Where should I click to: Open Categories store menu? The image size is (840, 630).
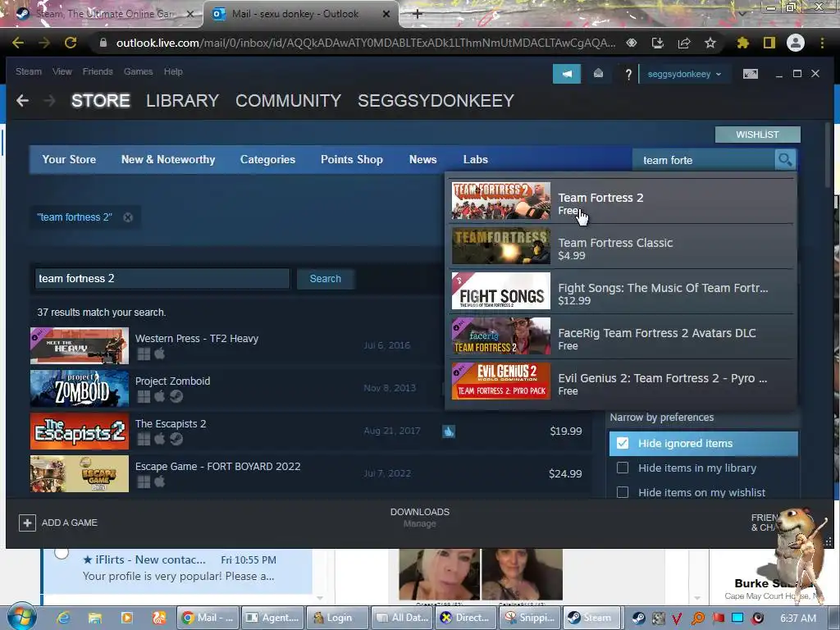click(x=267, y=159)
